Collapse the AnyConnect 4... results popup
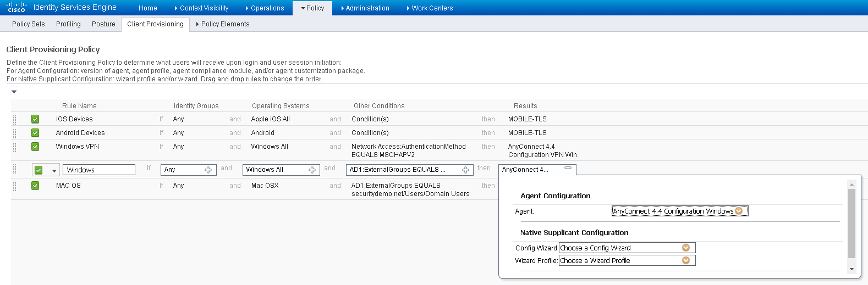 (568, 168)
